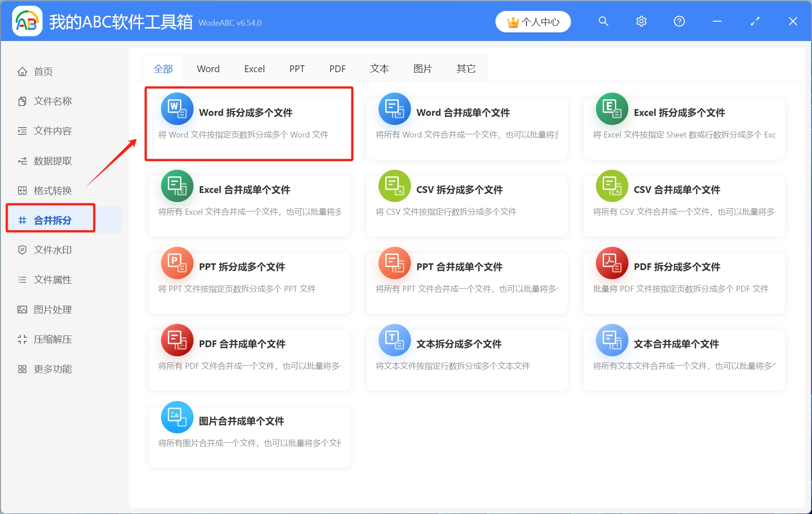Open the 图片处理 sidebar icon
The height and width of the screenshot is (514, 812).
[22, 309]
